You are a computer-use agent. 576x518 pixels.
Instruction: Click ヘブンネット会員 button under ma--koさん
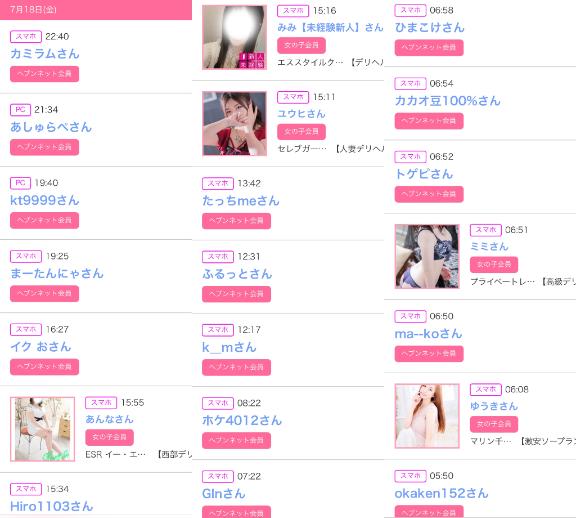[429, 354]
